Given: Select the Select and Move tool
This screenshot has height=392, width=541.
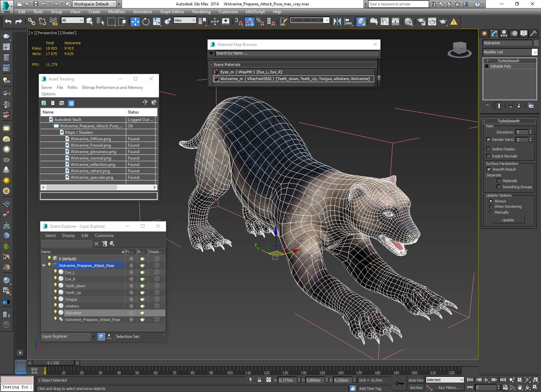Looking at the screenshot, I should pos(135,22).
